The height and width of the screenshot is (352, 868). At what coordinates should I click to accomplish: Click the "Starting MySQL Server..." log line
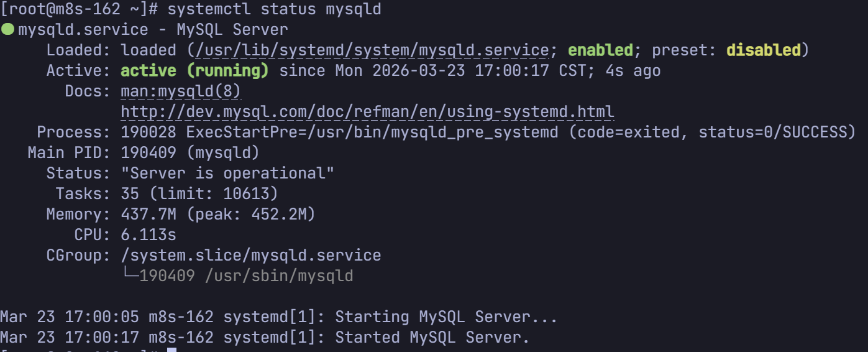point(446,317)
